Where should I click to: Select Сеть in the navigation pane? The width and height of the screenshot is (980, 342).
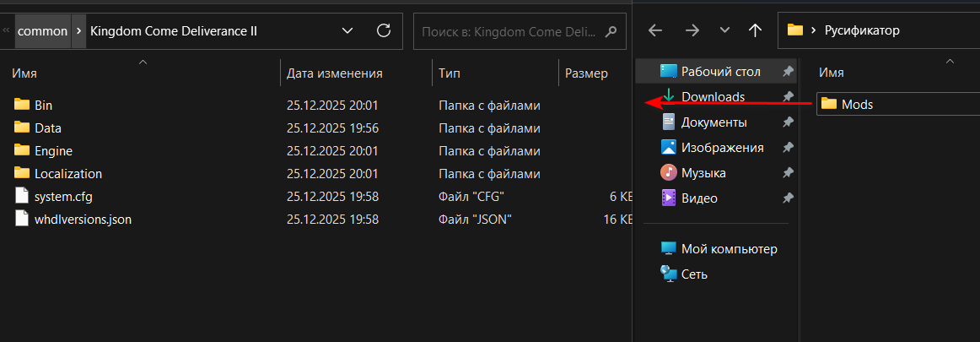coord(693,274)
